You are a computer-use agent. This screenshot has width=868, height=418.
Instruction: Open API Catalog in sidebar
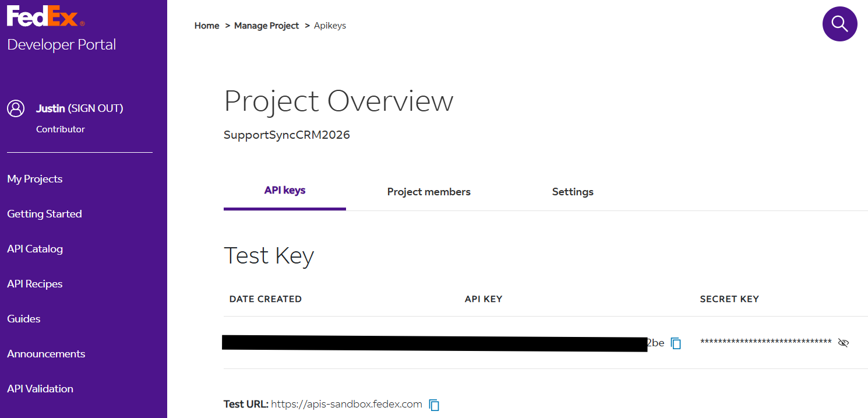pos(35,249)
